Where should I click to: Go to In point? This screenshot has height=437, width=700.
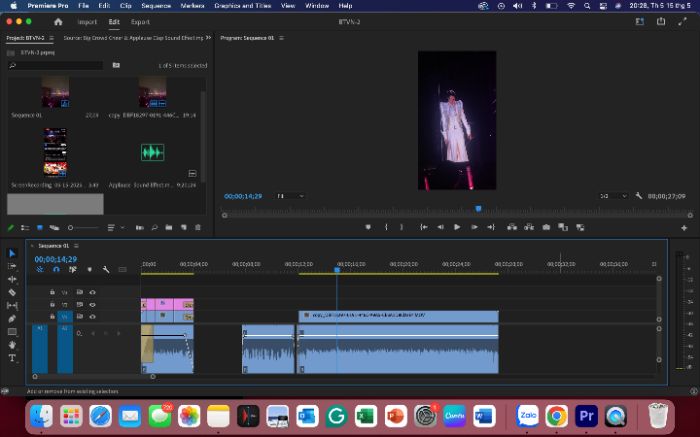tap(424, 227)
